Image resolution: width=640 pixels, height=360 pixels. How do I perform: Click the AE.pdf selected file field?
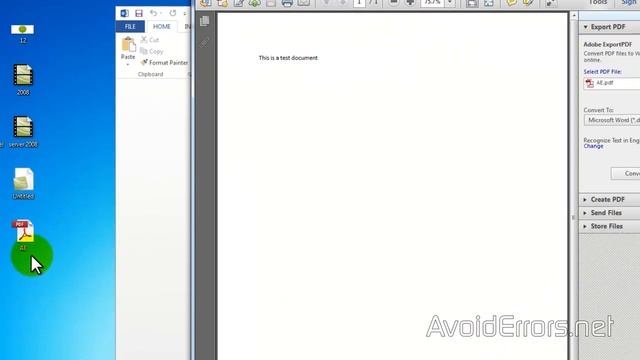[612, 83]
